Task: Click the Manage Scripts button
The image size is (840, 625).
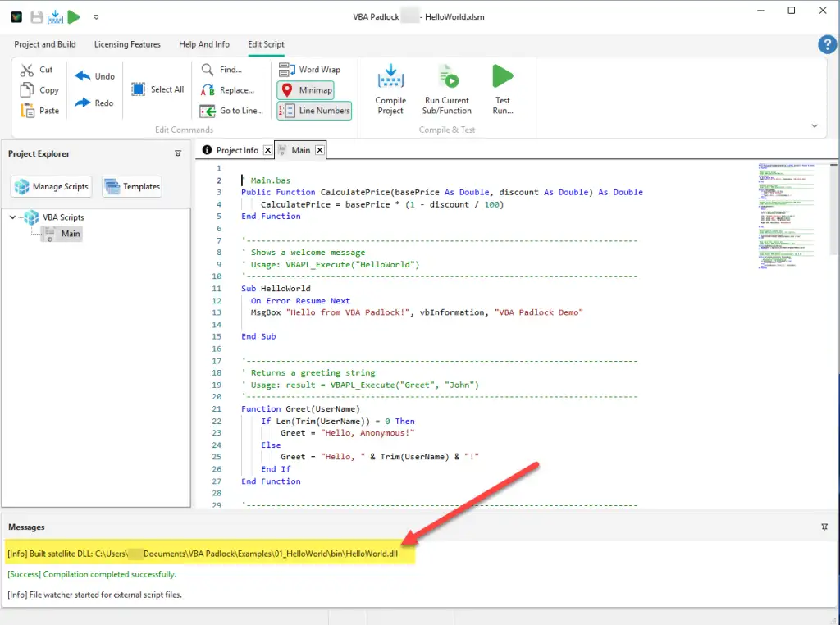Action: pos(51,186)
